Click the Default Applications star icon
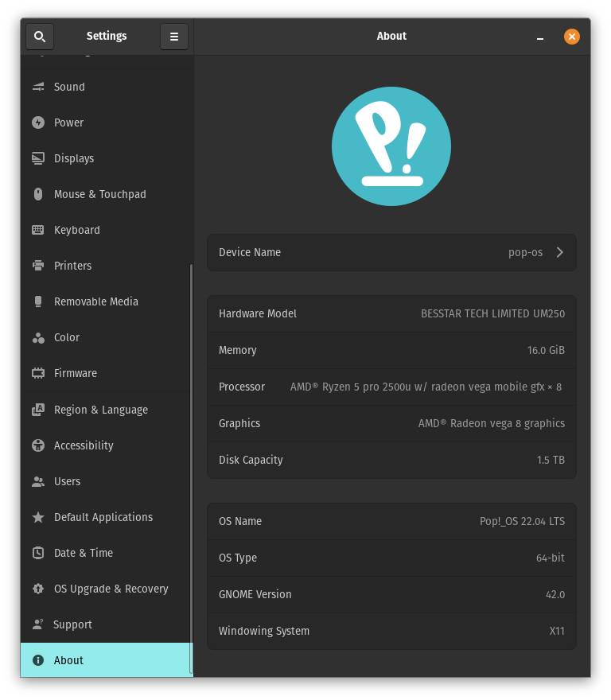The width and height of the screenshot is (611, 700). click(x=38, y=517)
